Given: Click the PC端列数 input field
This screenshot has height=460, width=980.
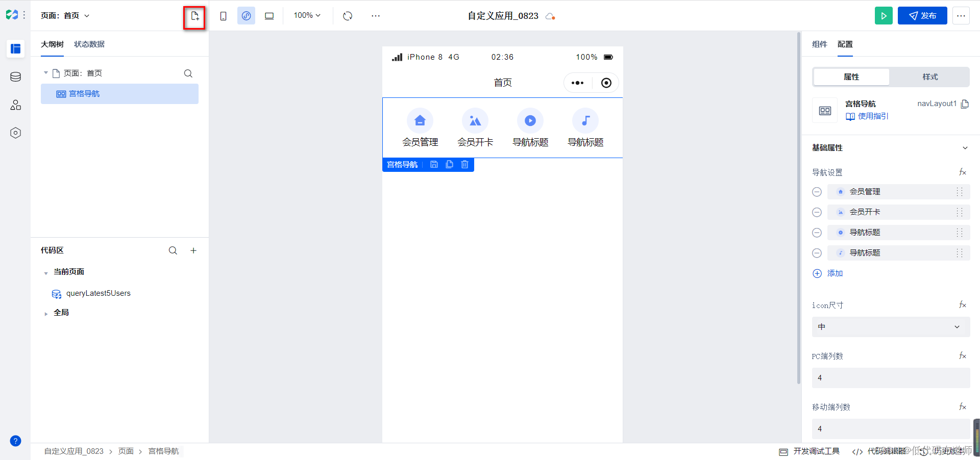Looking at the screenshot, I should point(891,378).
